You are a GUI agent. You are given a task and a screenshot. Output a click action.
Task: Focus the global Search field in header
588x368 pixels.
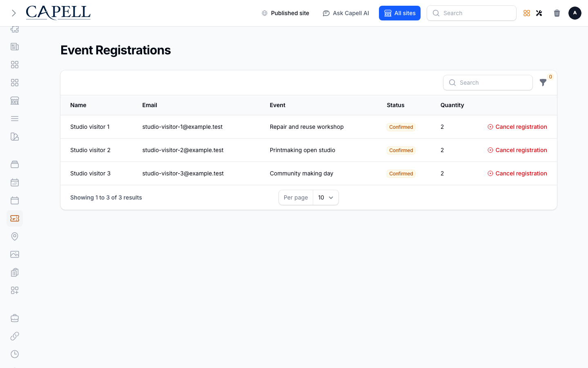pyautogui.click(x=472, y=13)
